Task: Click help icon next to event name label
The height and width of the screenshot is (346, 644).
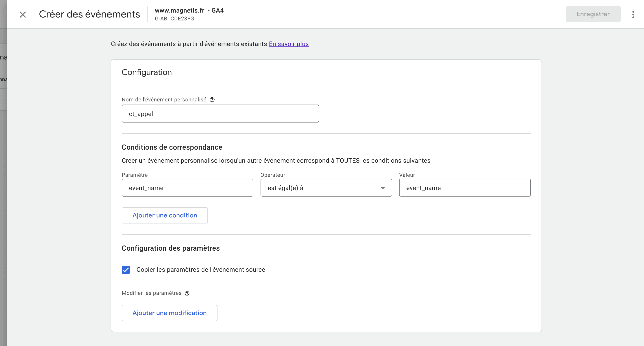Action: [212, 100]
